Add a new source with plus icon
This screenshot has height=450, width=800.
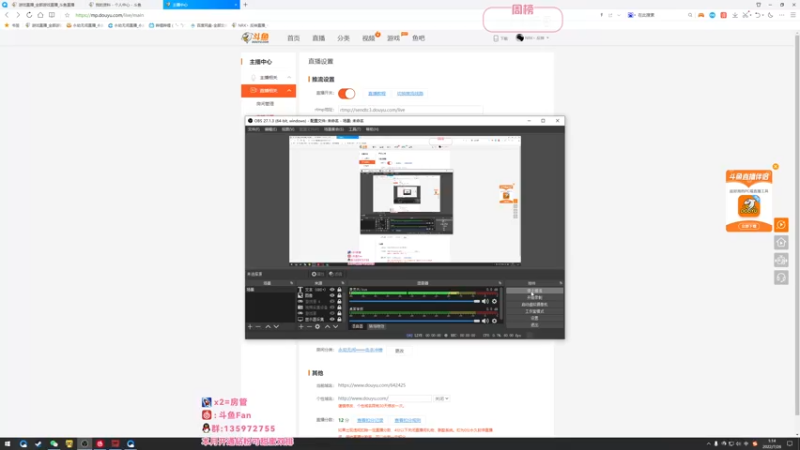pyautogui.click(x=301, y=327)
